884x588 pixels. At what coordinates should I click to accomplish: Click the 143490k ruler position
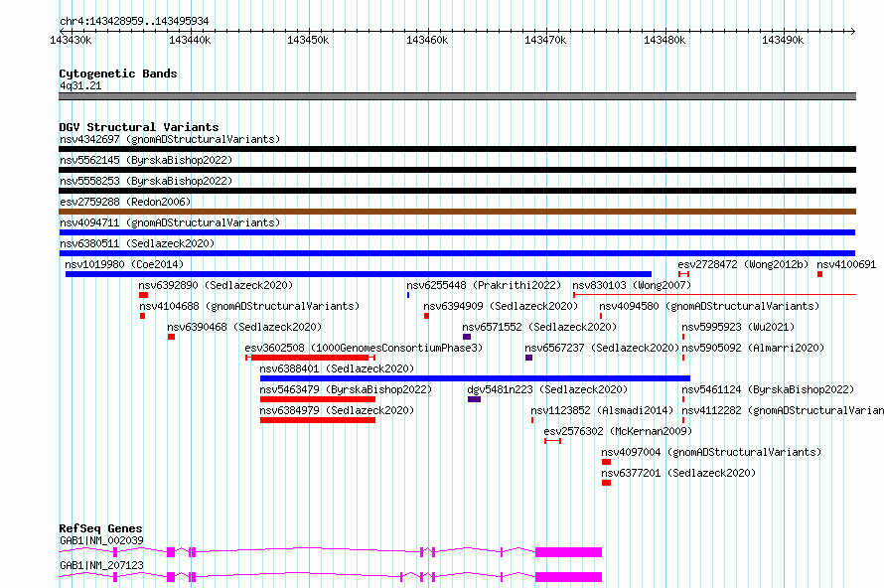coord(783,40)
